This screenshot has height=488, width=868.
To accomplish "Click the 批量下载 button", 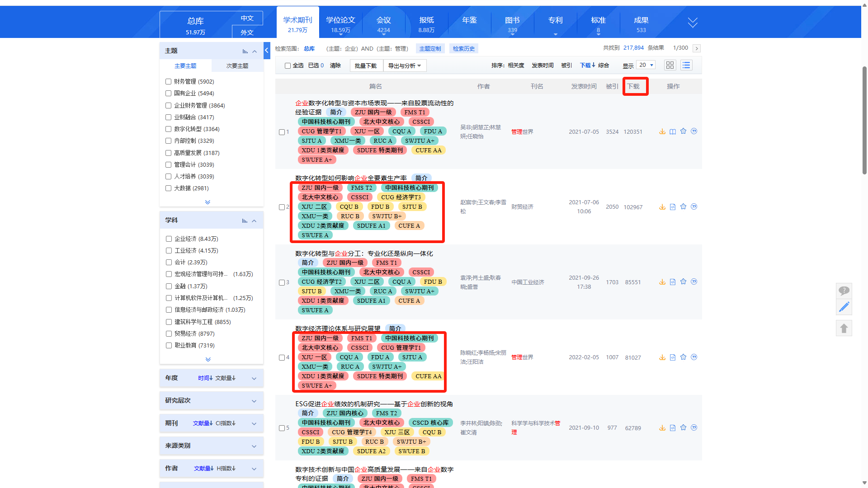I will (366, 66).
